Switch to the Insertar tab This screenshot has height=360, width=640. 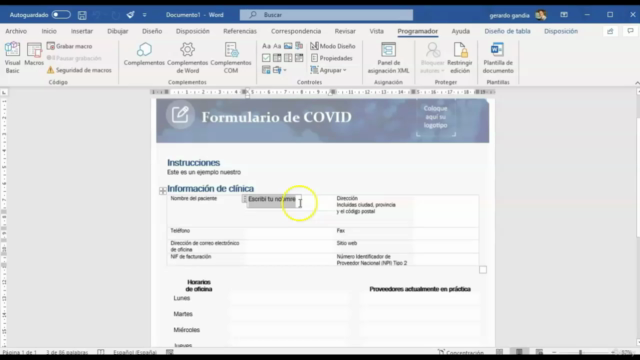click(82, 31)
